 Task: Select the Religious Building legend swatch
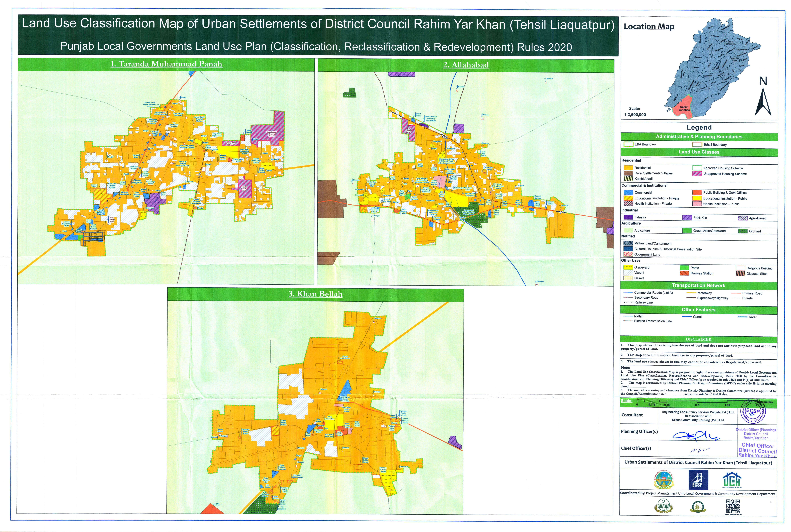[x=740, y=268]
